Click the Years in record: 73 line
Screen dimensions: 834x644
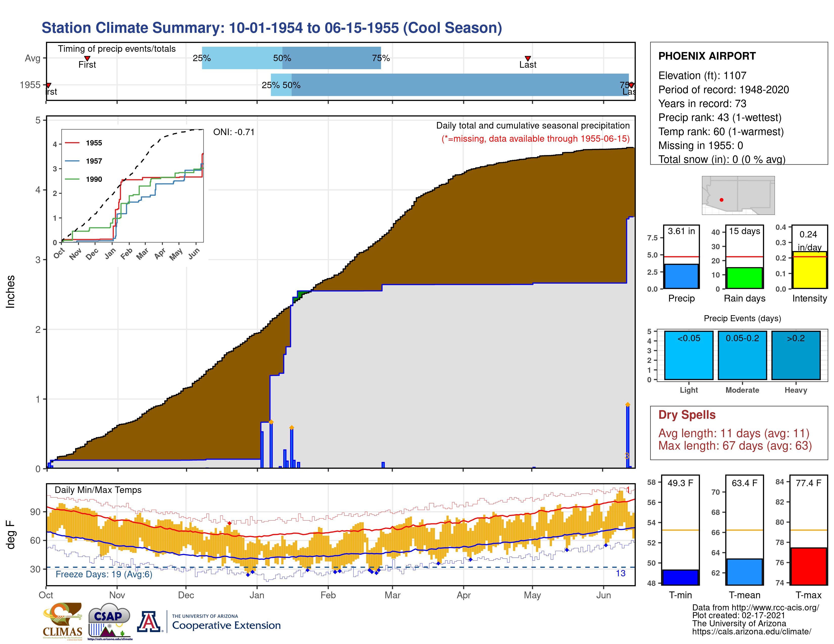pos(702,104)
